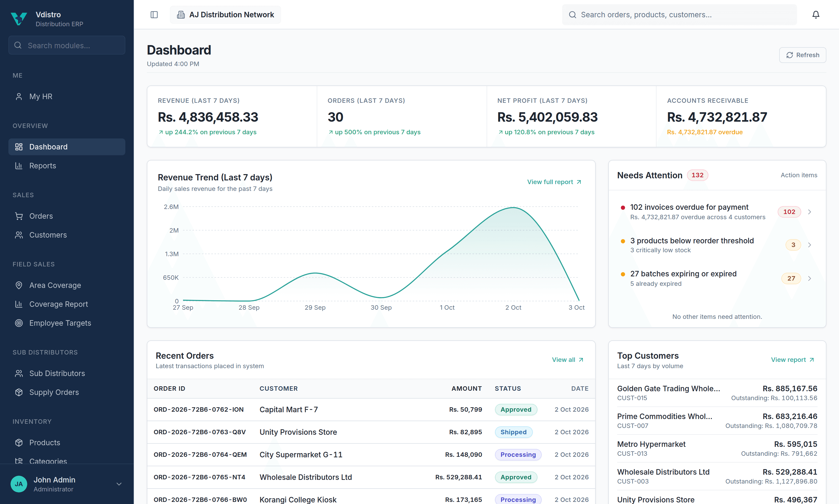Open overdue invoices item chevron
This screenshot has width=839, height=504.
pos(810,212)
